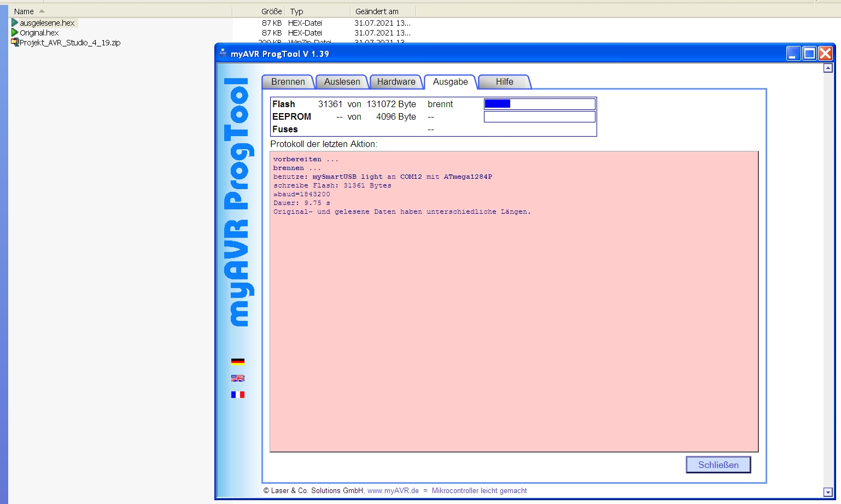Close the myAVR ProgTool window
Image resolution: width=841 pixels, height=504 pixels.
tap(825, 53)
